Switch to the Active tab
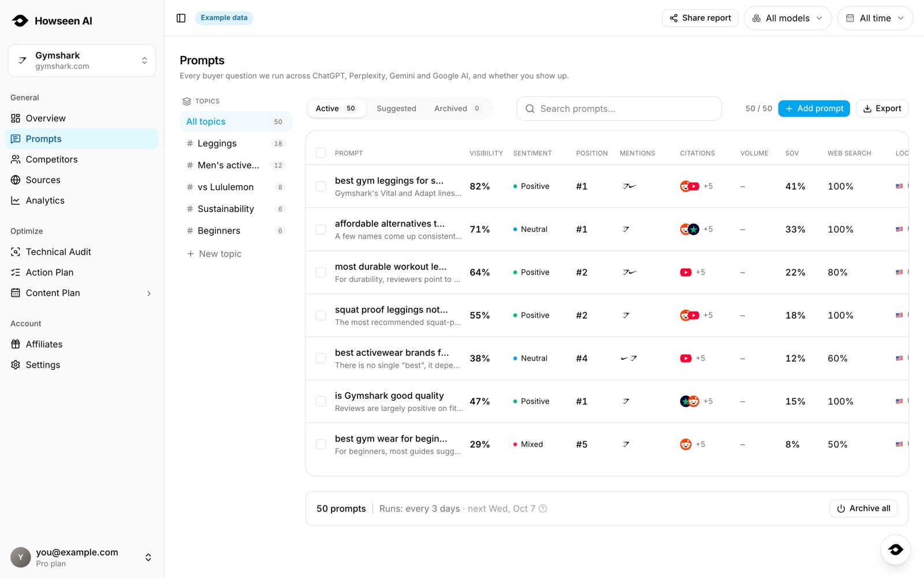 pyautogui.click(x=337, y=109)
